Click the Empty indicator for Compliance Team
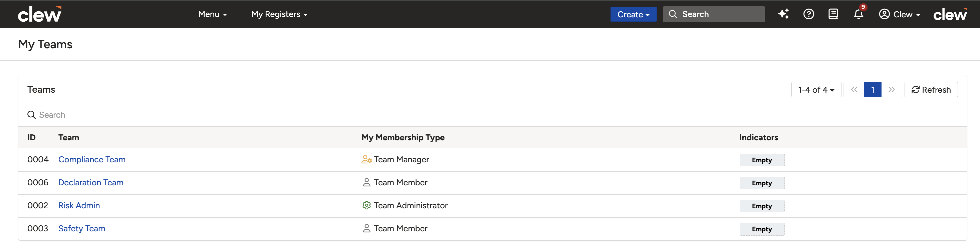 [762, 160]
